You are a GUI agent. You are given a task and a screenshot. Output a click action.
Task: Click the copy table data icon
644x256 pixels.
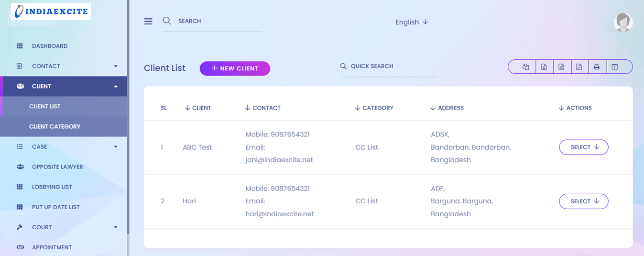(526, 67)
